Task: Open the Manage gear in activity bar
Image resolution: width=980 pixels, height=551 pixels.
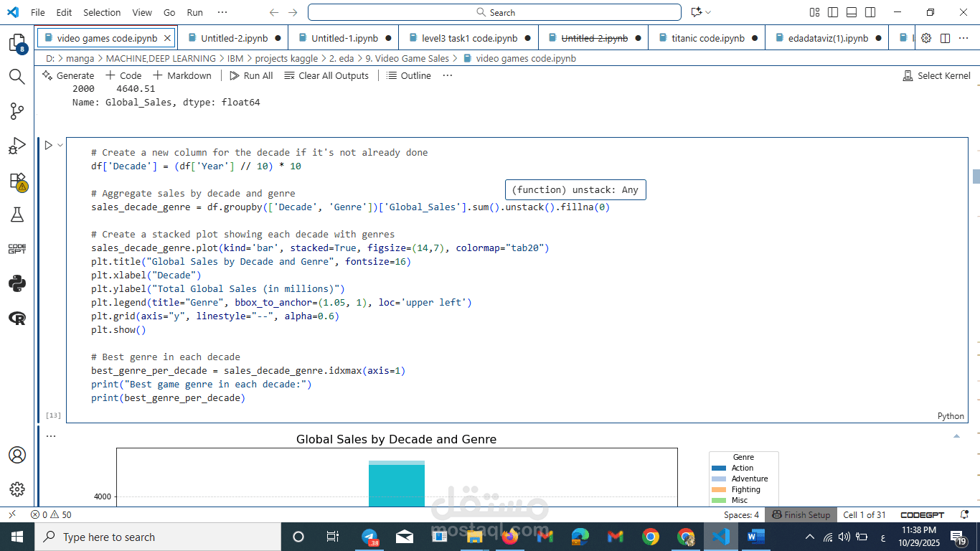Action: tap(17, 489)
